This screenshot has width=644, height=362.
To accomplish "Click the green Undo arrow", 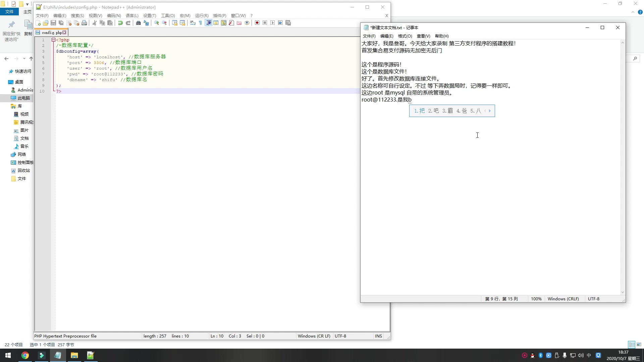I will point(120,23).
